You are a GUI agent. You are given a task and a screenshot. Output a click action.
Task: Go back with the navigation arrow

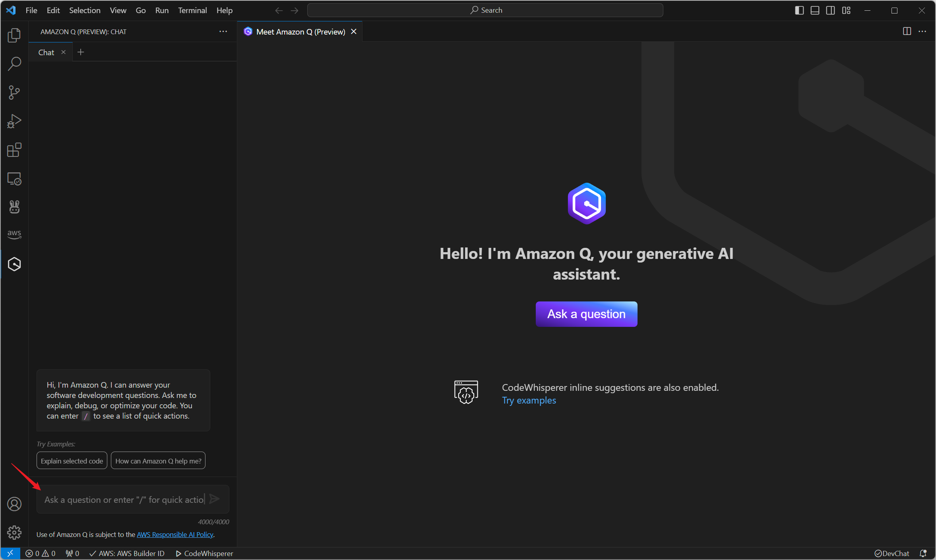[x=279, y=10]
